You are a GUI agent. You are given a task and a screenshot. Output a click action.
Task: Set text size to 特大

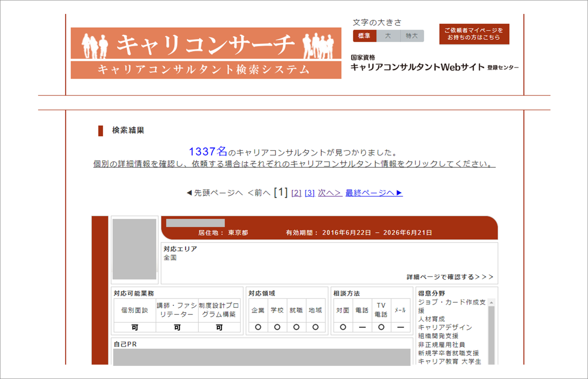point(412,36)
